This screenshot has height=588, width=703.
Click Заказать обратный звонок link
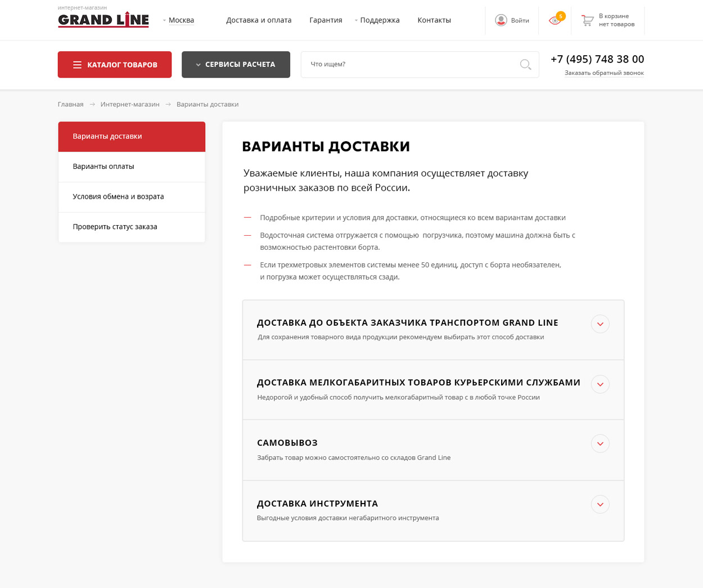pos(604,73)
